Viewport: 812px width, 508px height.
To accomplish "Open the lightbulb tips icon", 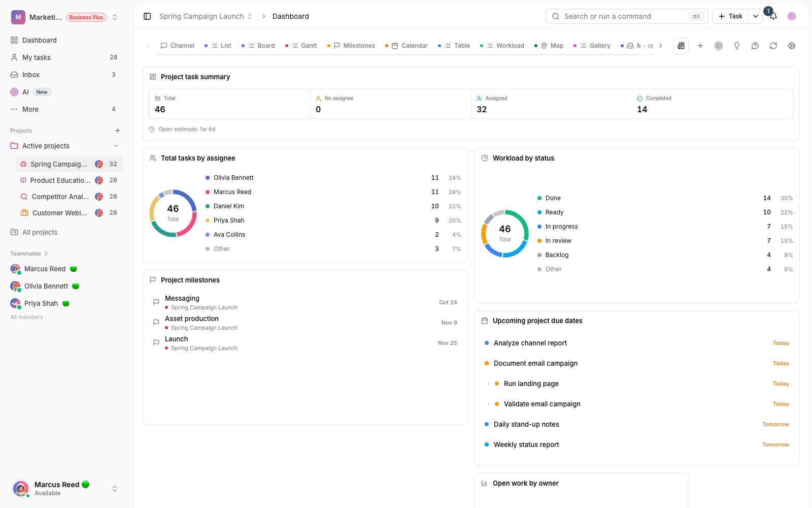I will (x=737, y=46).
